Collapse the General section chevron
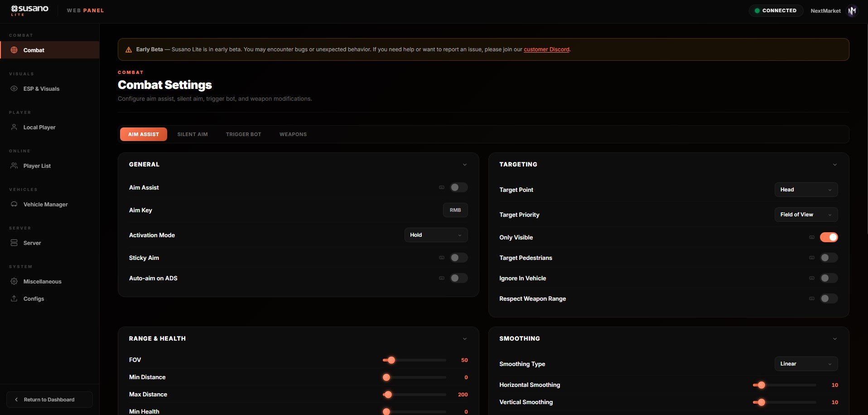This screenshot has width=868, height=415. (465, 165)
